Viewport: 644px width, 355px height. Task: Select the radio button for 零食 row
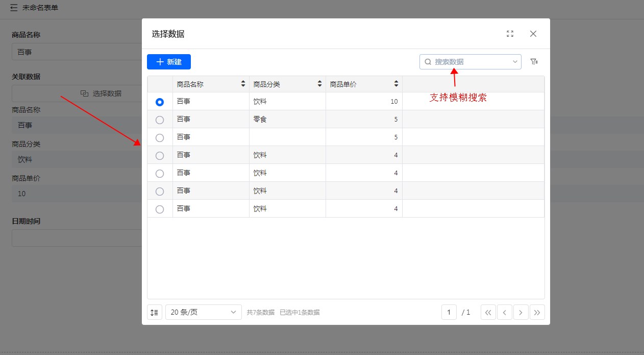pos(160,120)
